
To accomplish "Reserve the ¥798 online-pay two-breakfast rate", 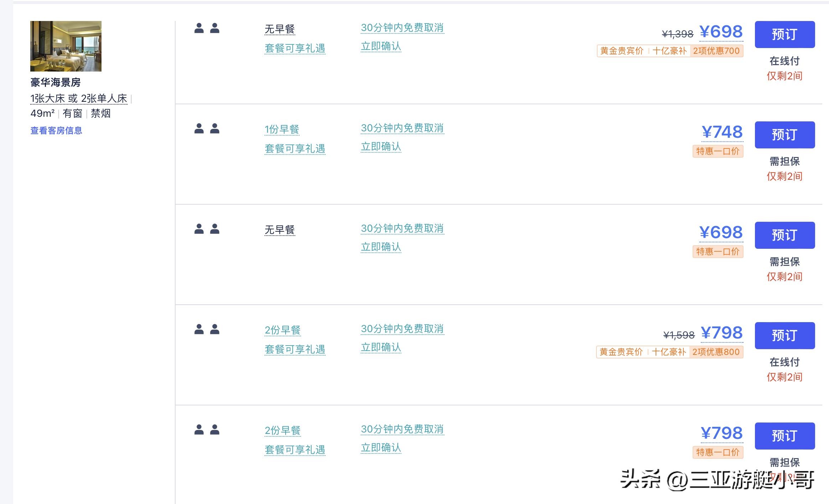I will (784, 336).
